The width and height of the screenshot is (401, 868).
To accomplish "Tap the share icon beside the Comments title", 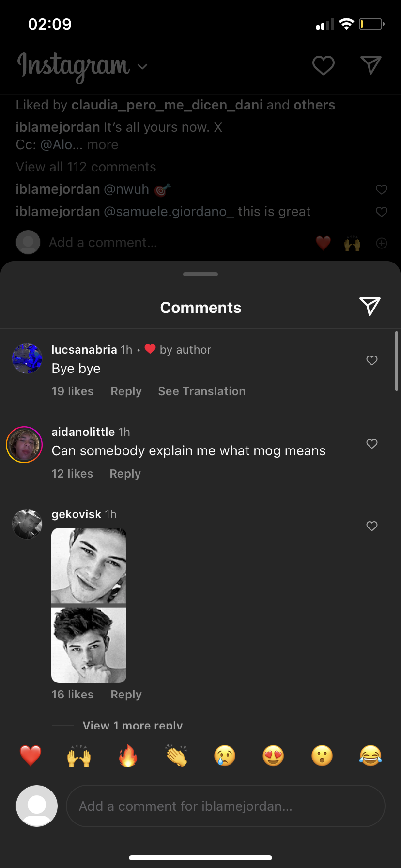I will (x=370, y=307).
